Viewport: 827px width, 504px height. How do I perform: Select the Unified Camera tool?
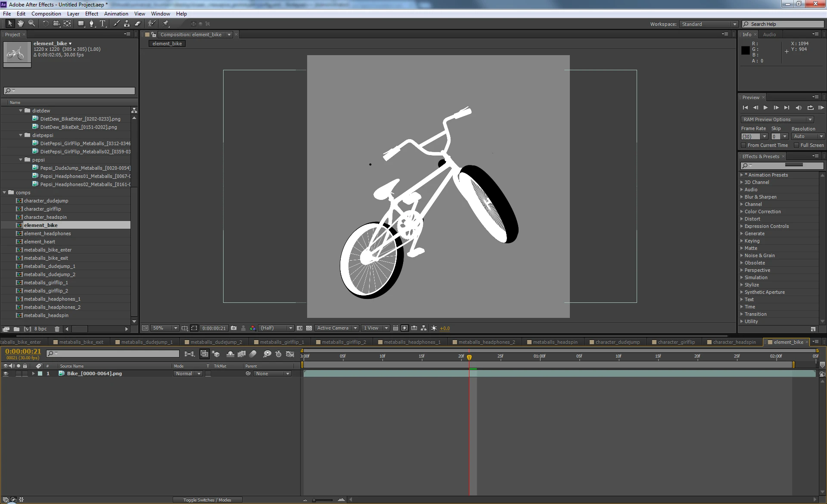tap(56, 24)
